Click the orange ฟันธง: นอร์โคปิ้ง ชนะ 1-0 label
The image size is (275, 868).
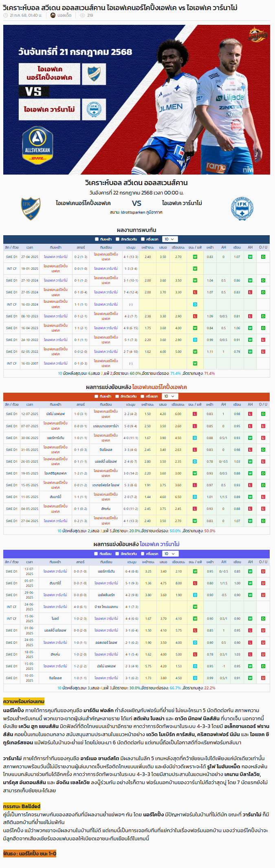click(x=30, y=853)
